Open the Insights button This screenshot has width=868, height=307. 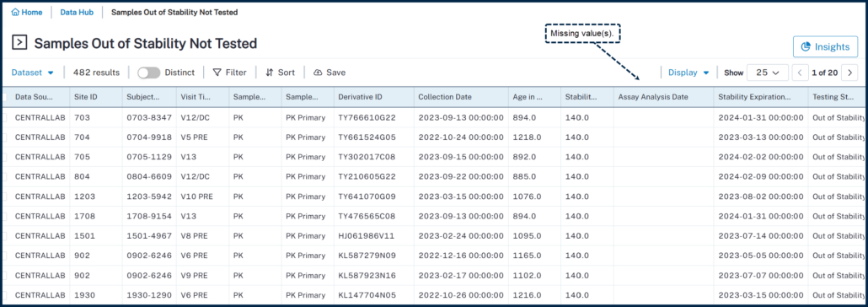click(825, 46)
